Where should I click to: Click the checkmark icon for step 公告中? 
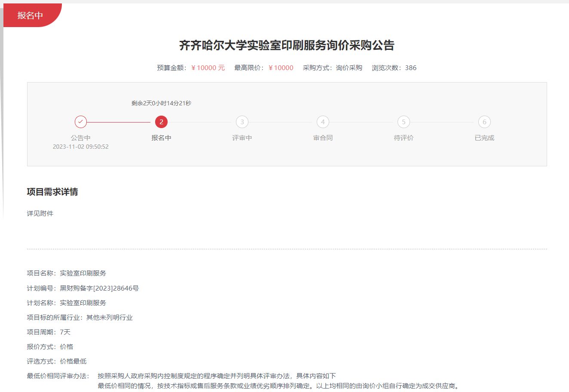coord(81,122)
